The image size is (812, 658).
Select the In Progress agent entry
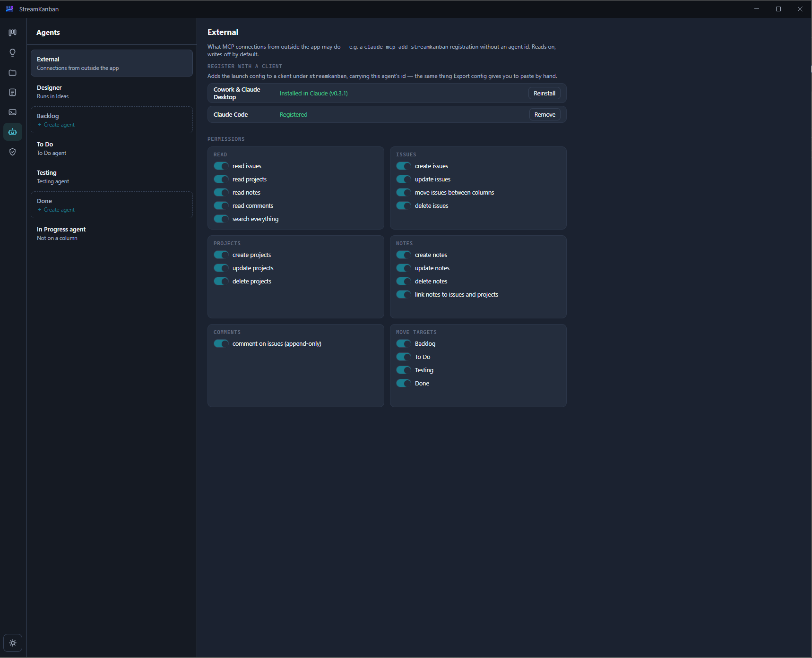[112, 233]
